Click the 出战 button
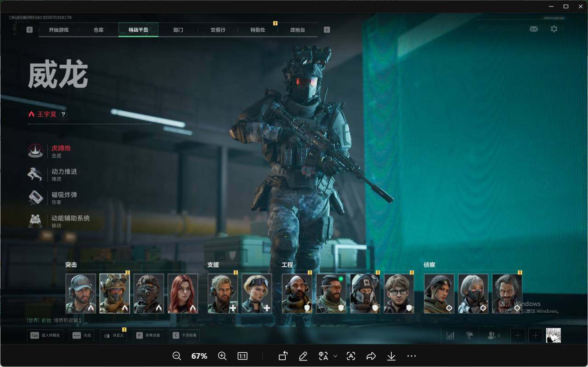588x367 pixels. tap(82, 335)
